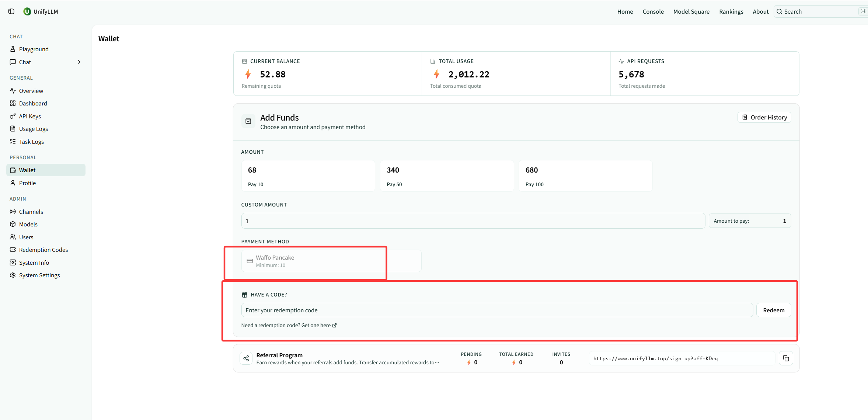Open the Rankings page
Screen dimensions: 868x420
(x=731, y=11)
